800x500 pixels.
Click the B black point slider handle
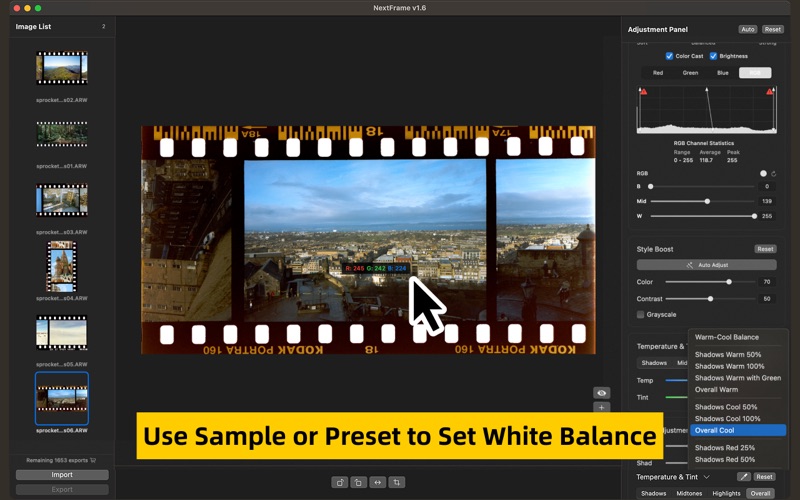click(x=651, y=187)
